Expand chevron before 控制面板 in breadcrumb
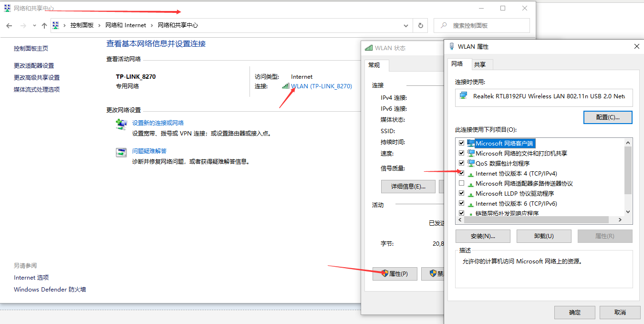The height and width of the screenshot is (324, 644). 64,25
